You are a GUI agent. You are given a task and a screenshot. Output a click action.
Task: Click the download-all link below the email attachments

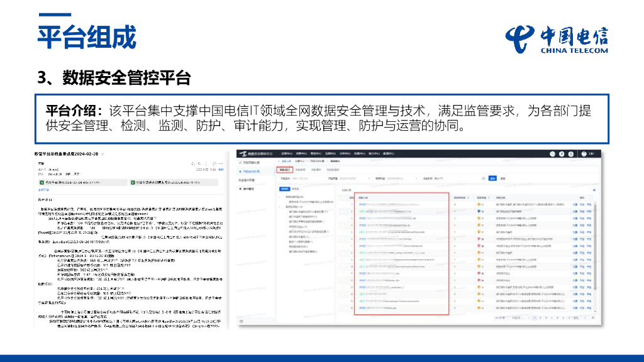[43, 190]
